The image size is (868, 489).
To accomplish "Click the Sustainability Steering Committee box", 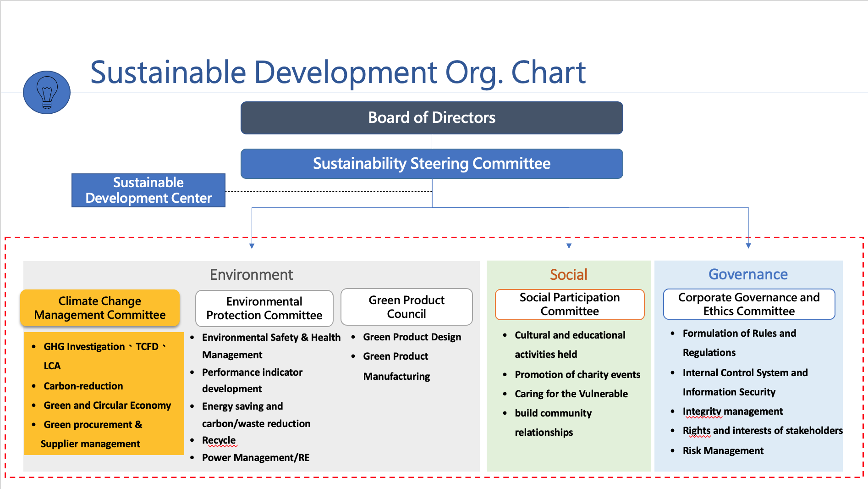I will coord(431,164).
